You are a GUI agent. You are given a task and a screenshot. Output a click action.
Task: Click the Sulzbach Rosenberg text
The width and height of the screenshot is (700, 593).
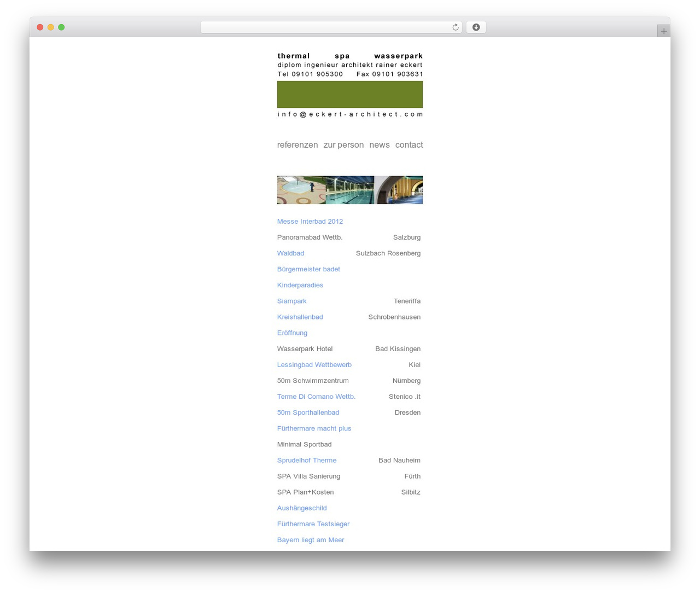388,253
